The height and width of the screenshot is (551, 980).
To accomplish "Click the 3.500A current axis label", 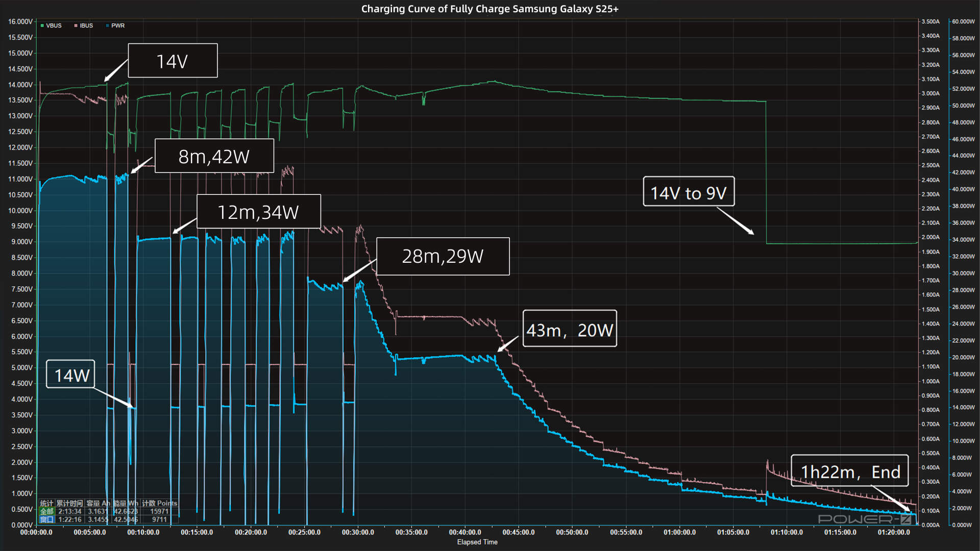I will [930, 21].
